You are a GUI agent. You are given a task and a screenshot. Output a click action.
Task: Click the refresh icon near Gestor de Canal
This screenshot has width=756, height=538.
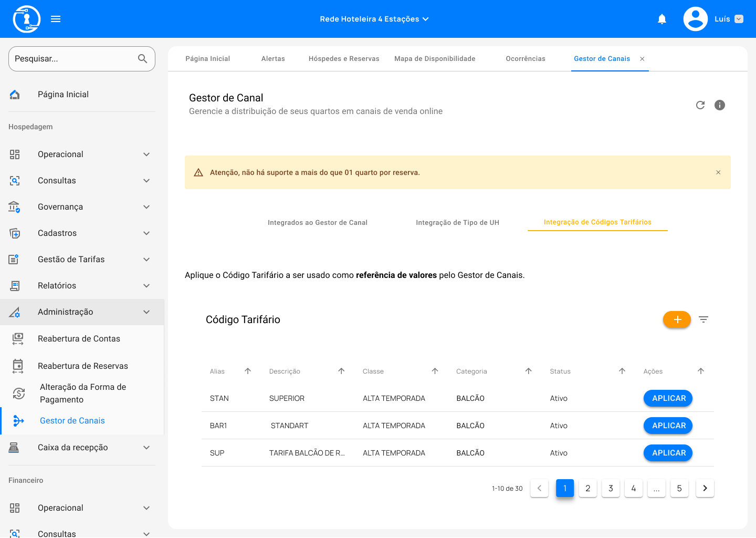point(700,105)
